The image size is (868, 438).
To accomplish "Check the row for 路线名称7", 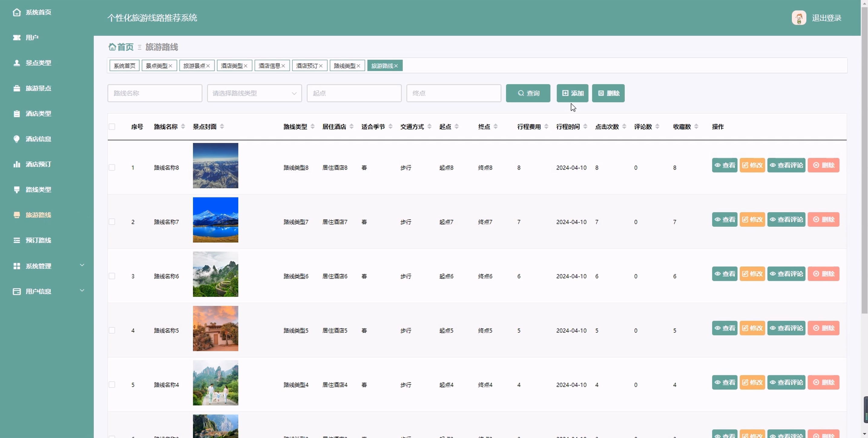I will 112,222.
